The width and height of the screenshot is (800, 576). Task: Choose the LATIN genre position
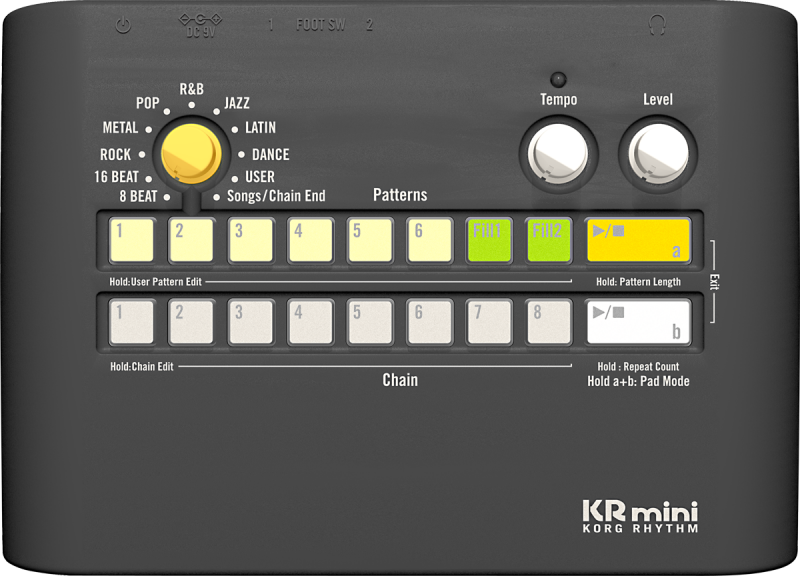click(260, 128)
